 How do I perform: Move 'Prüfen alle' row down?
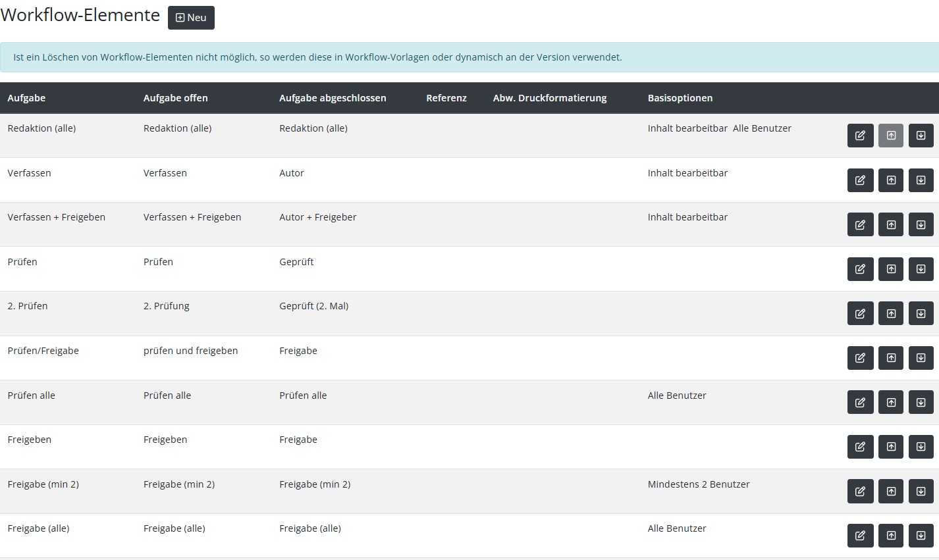(921, 403)
